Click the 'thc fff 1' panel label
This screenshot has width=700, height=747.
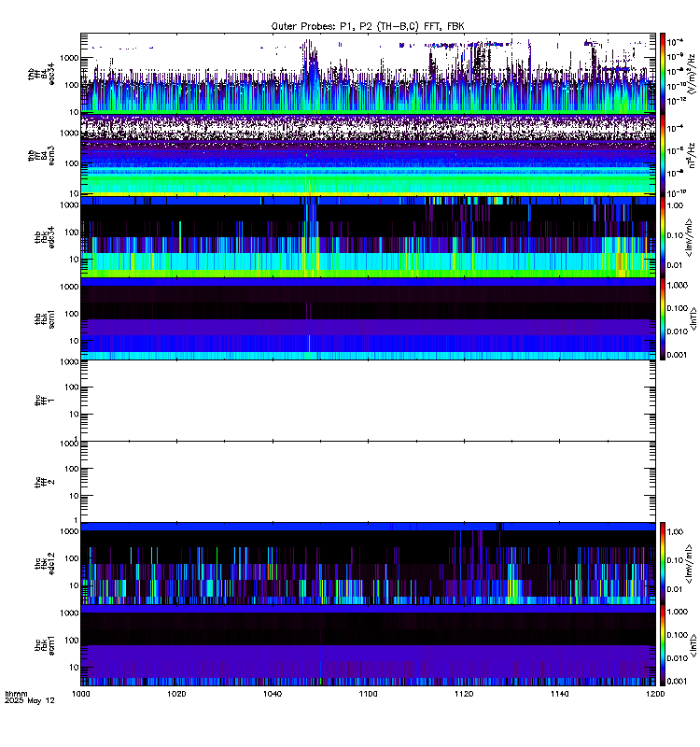[x=45, y=401]
